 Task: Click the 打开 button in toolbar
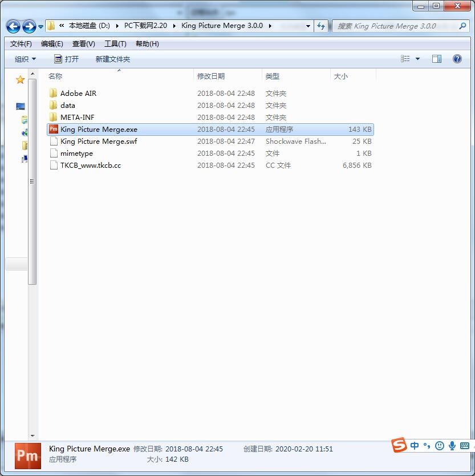click(x=66, y=59)
